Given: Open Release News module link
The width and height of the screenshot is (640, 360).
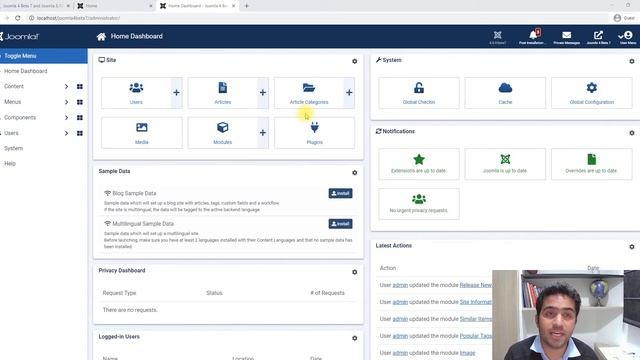Looking at the screenshot, I should pos(476,285).
